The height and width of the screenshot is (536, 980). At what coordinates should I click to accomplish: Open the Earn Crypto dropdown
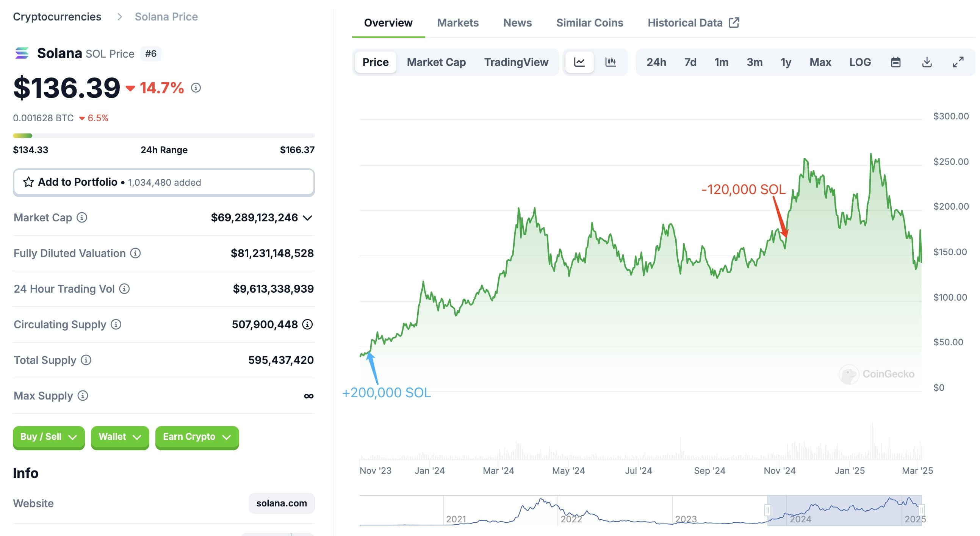click(x=197, y=437)
